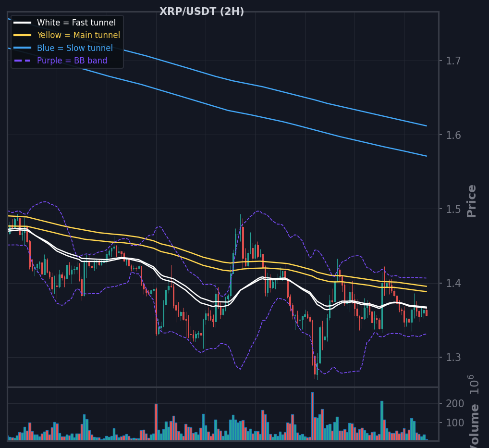The height and width of the screenshot is (448, 489).
Task: Click the white line swatch in legend
Action: click(23, 23)
